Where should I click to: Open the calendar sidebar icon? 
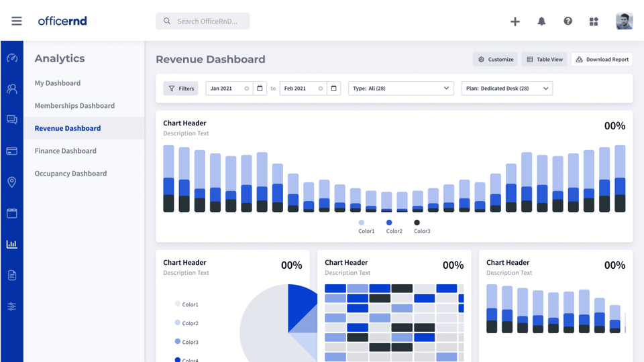(x=11, y=213)
